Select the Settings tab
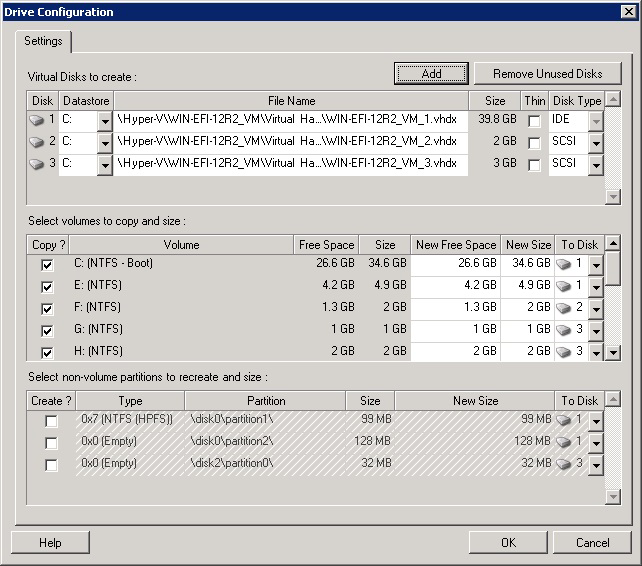 coord(43,41)
